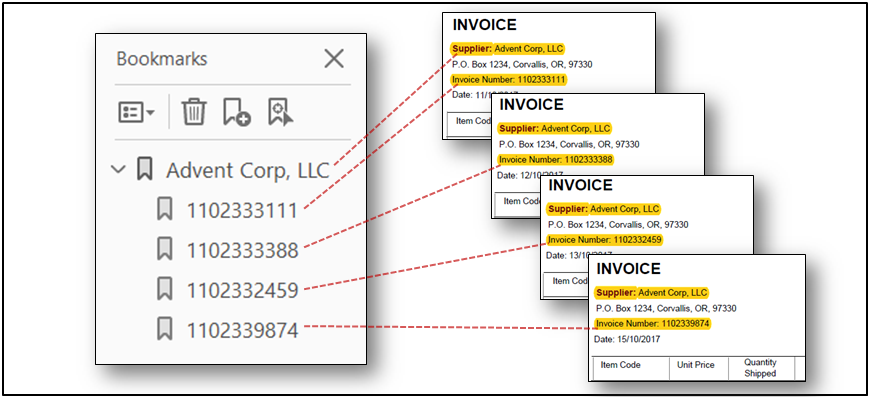Viewport: 869px width, 397px height.
Task: Click bookmark icon beside 1102332459
Action: click(164, 289)
